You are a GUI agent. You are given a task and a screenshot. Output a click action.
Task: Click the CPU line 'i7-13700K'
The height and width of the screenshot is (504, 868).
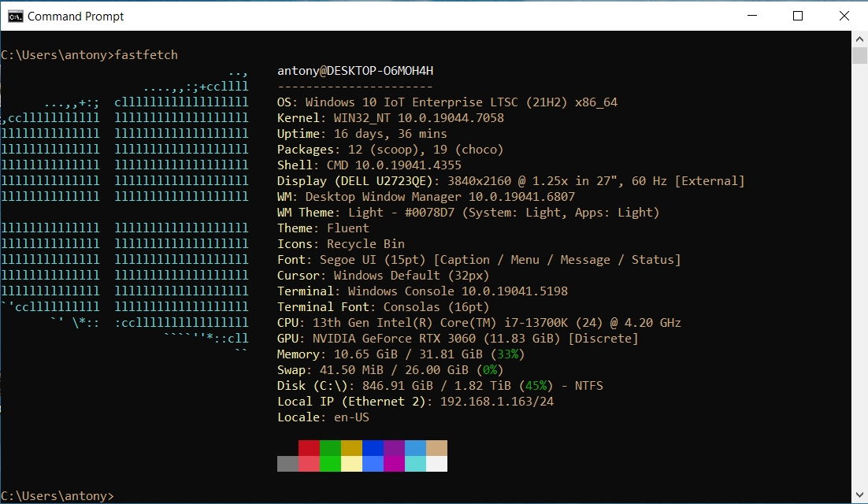[x=480, y=323]
